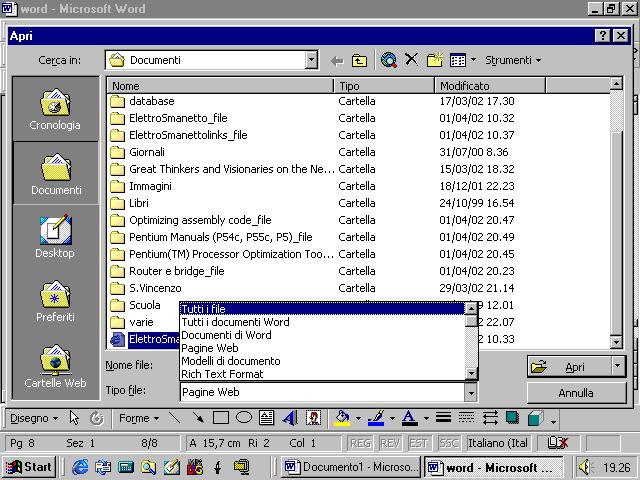This screenshot has width=640, height=480.
Task: Click the Apri open button
Action: pyautogui.click(x=569, y=367)
